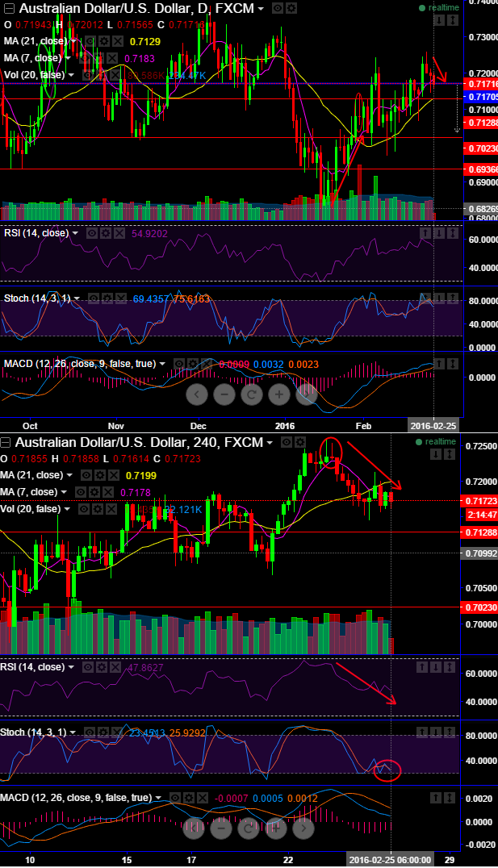Viewport: 498px width, 868px height.
Task: Toggle visibility eye of 240 chart symbol
Action: [x=287, y=442]
